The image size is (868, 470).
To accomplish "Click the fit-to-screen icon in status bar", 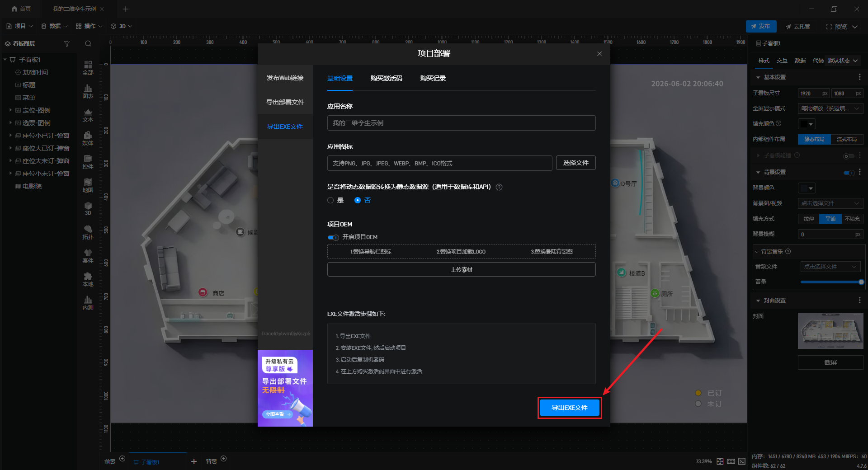I will tap(720, 461).
